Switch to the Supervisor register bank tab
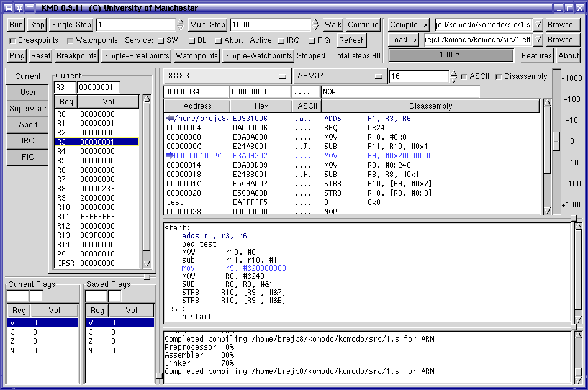 tap(28, 109)
